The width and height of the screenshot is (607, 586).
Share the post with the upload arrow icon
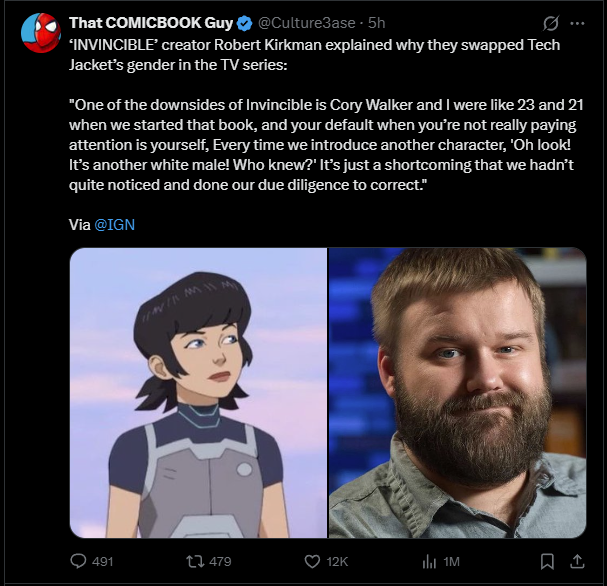(x=577, y=561)
